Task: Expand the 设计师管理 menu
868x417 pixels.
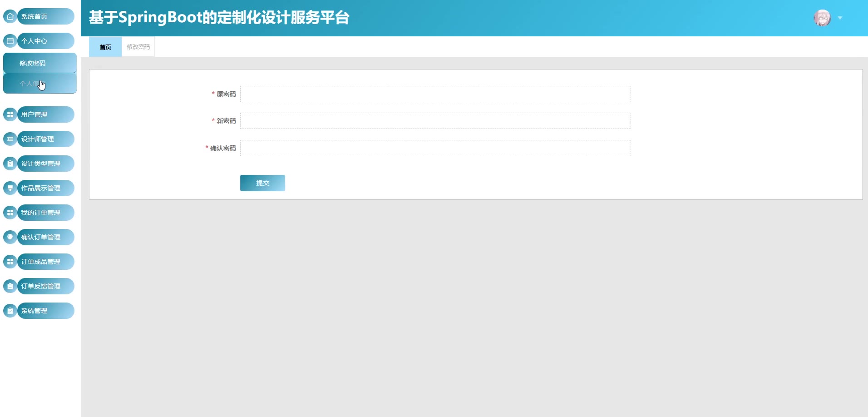Action: (45, 139)
